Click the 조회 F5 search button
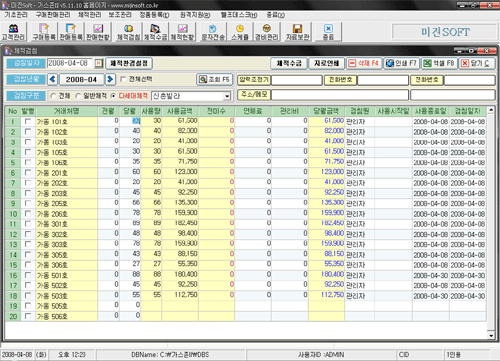This screenshot has width=500, height=361. pyautogui.click(x=214, y=79)
